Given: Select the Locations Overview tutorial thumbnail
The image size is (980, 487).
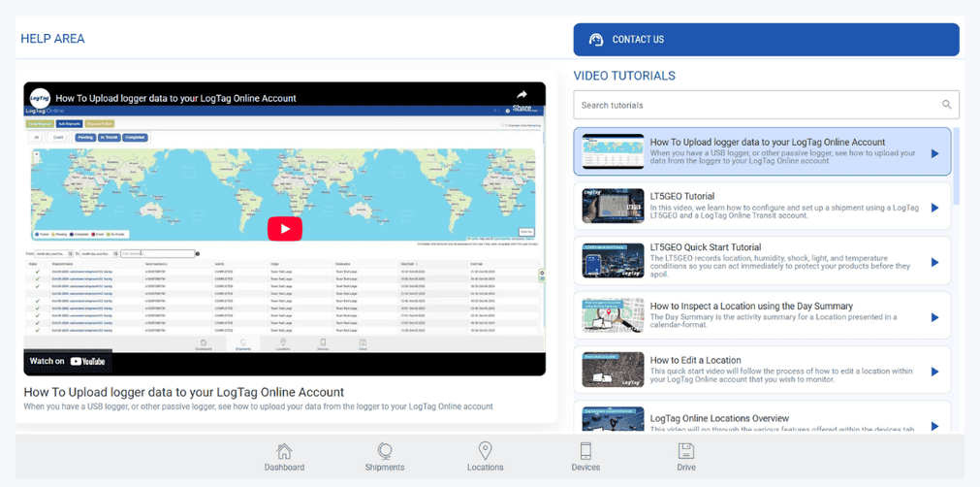Looking at the screenshot, I should click(x=614, y=419).
